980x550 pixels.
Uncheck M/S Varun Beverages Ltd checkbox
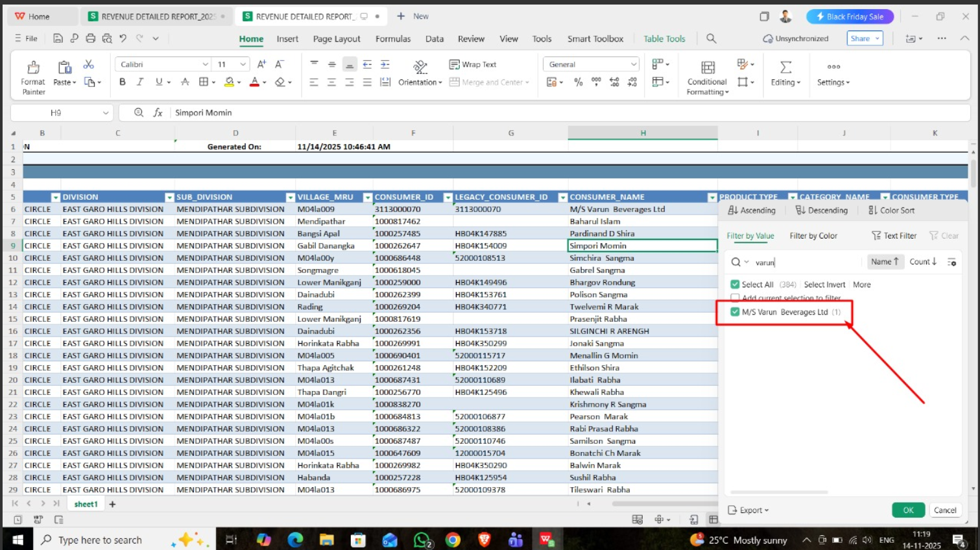click(x=735, y=312)
